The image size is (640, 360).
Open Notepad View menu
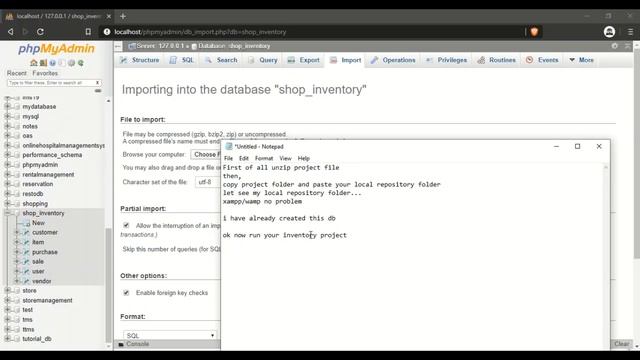pyautogui.click(x=285, y=158)
